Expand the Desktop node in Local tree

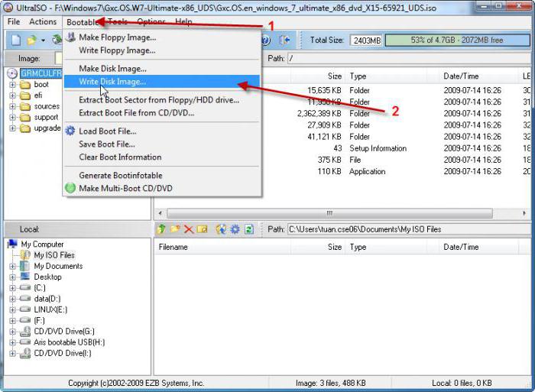(x=13, y=277)
